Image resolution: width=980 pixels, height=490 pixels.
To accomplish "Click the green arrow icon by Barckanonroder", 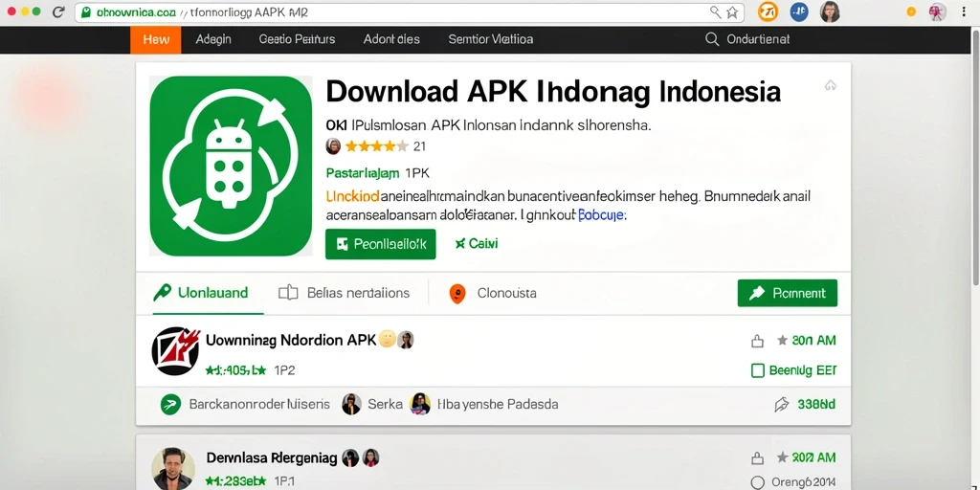I will (x=170, y=405).
